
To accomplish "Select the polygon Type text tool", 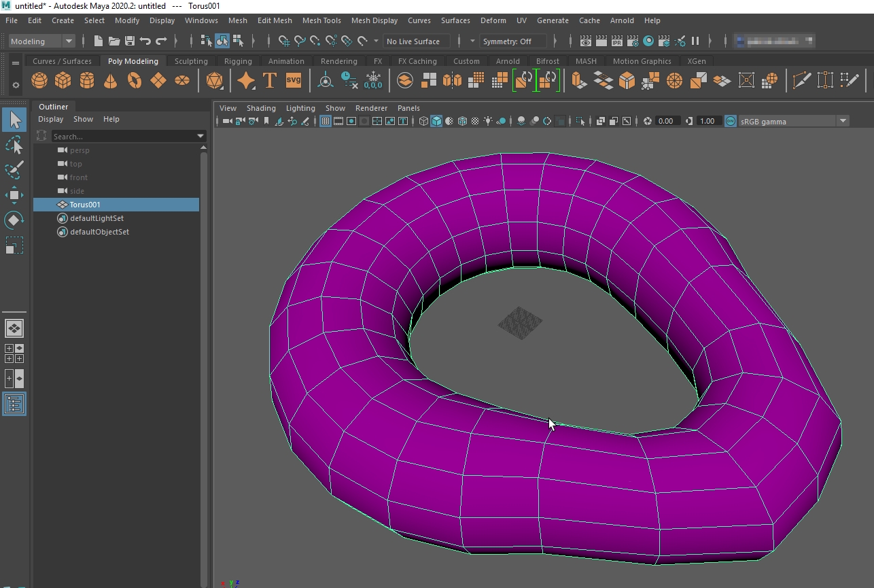I will [x=270, y=81].
